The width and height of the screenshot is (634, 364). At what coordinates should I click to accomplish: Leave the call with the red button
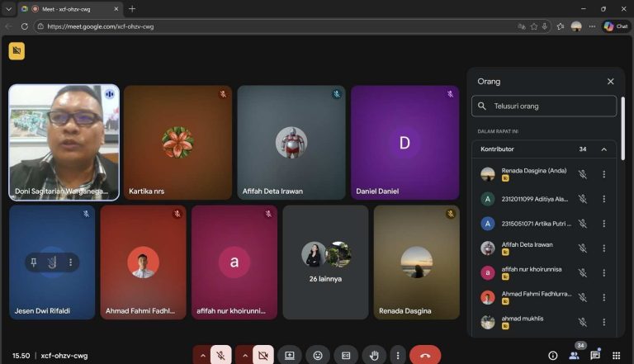pos(425,355)
